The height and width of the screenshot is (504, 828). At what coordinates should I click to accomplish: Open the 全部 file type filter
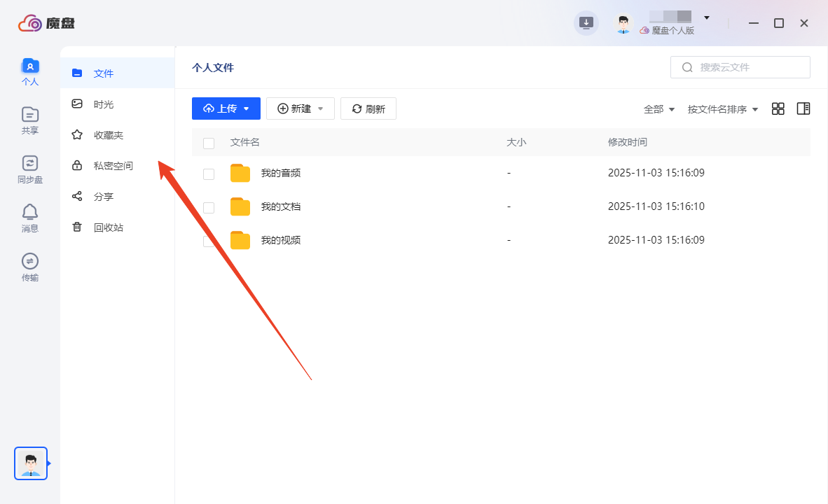[x=658, y=109]
